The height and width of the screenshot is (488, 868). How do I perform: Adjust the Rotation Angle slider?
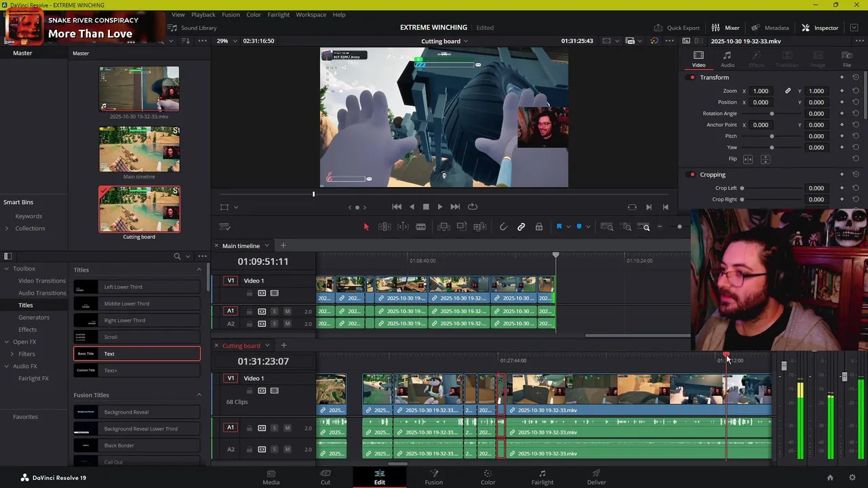tap(772, 114)
